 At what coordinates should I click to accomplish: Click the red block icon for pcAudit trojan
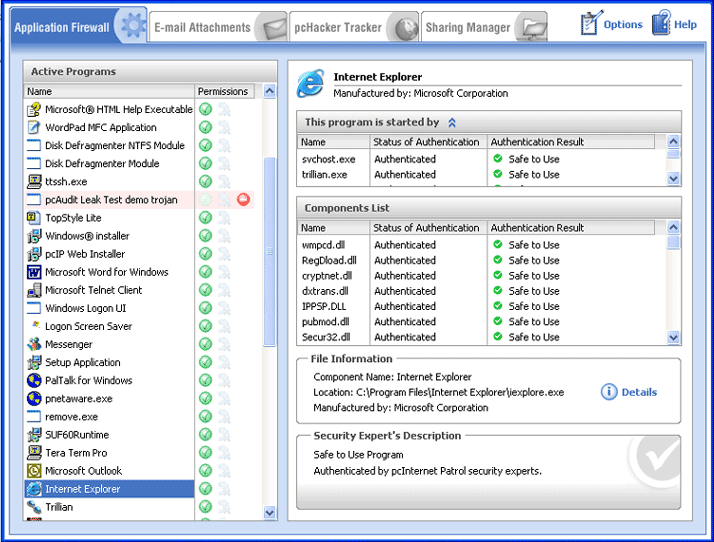244,199
